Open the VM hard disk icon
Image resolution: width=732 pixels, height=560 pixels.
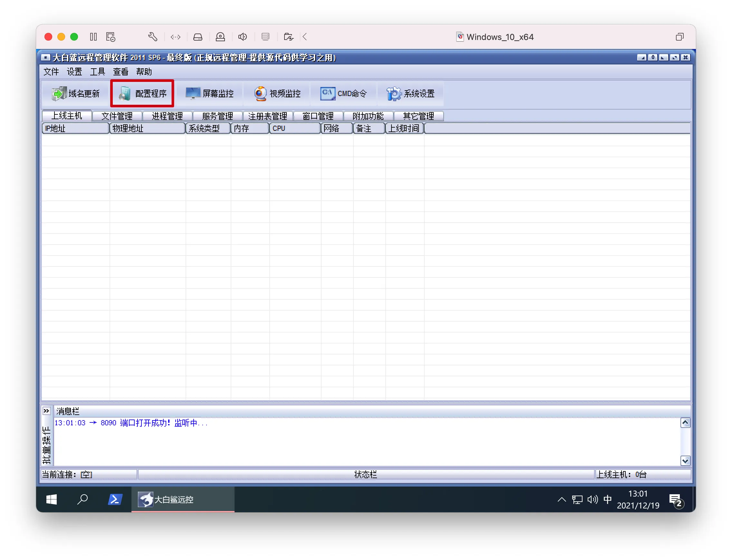(x=198, y=37)
